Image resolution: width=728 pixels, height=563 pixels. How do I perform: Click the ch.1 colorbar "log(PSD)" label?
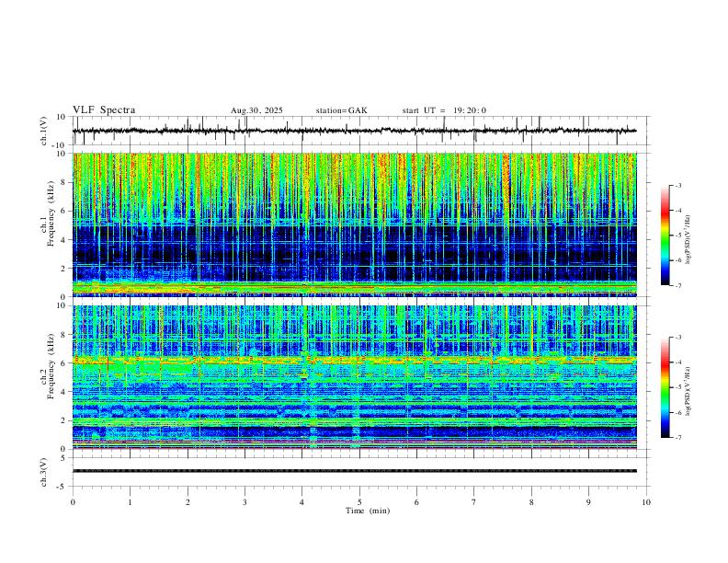[x=688, y=240]
